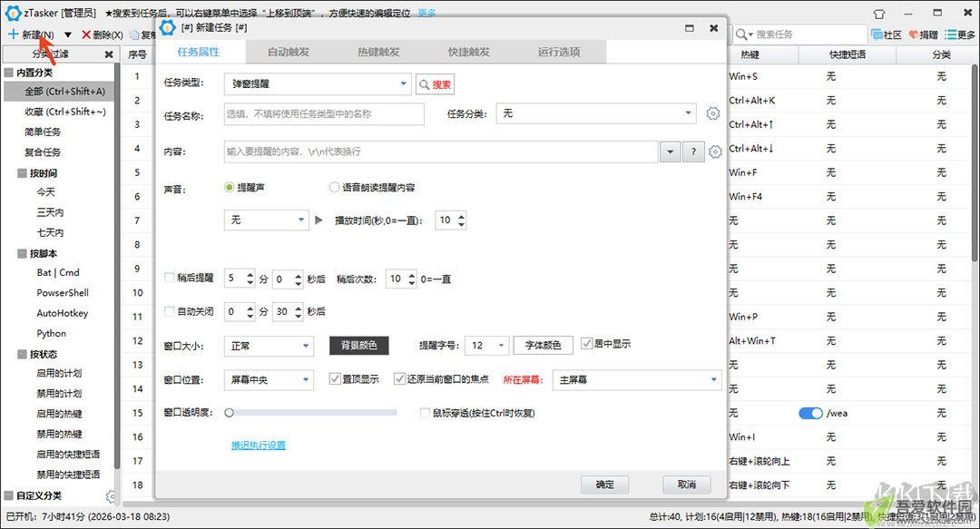The width and height of the screenshot is (980, 529).
Task: Enable 鼠标穿透 checkbox
Action: pyautogui.click(x=425, y=413)
